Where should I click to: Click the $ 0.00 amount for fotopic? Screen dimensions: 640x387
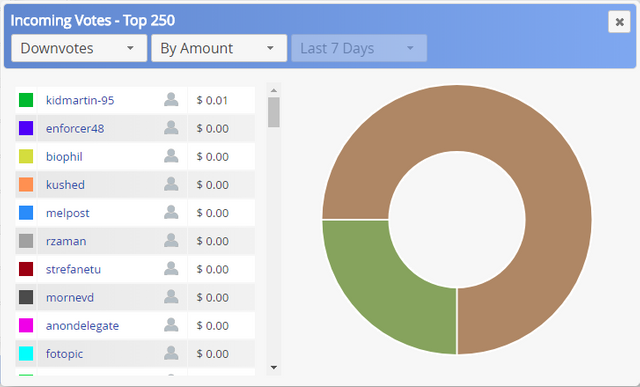click(x=212, y=354)
